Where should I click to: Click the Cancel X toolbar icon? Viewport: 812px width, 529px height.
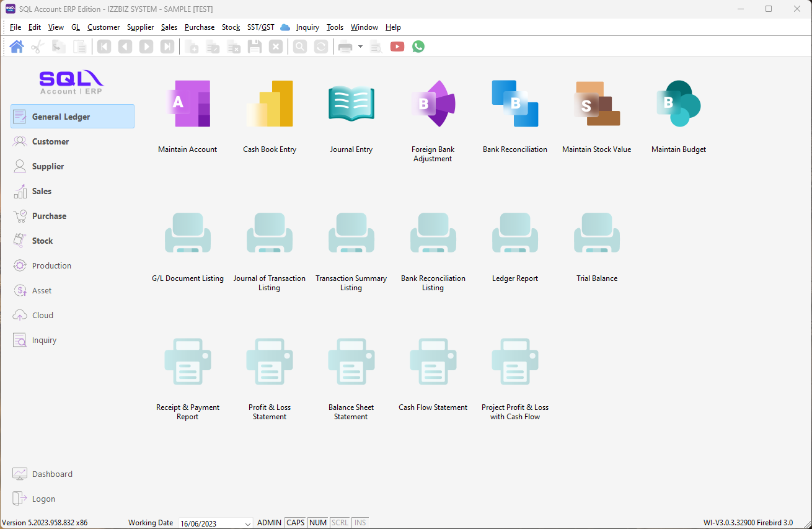click(276, 47)
